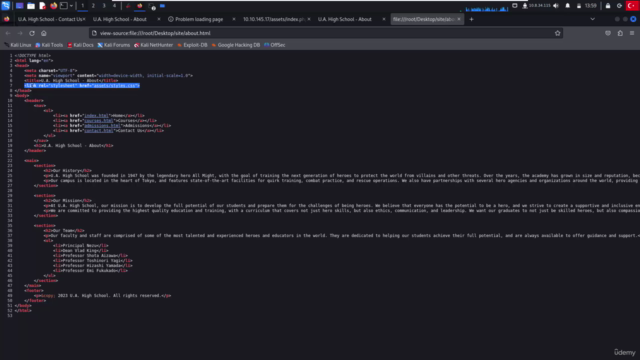Image resolution: width=640 pixels, height=360 pixels.
Task: Open the Kali Linux bookmark
Action: tap(18, 45)
